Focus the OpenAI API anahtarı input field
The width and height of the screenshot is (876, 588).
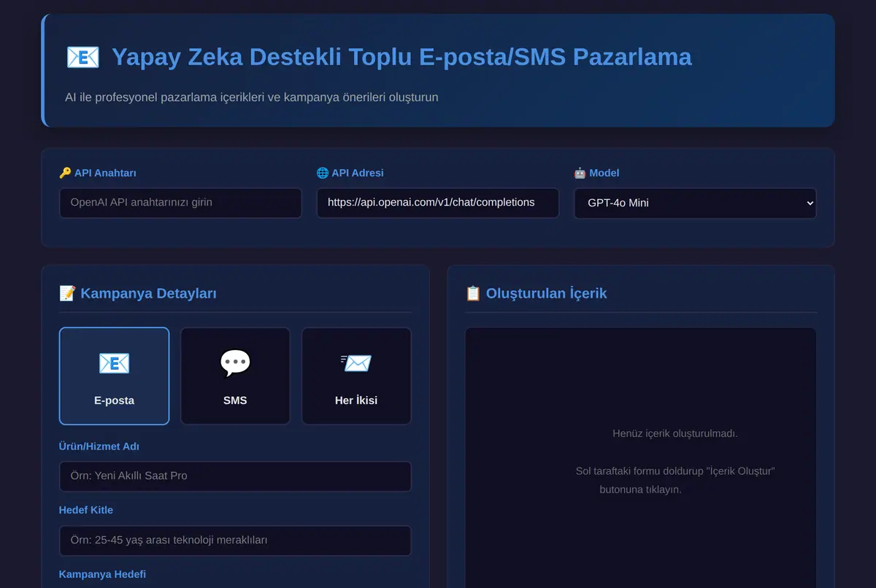180,203
